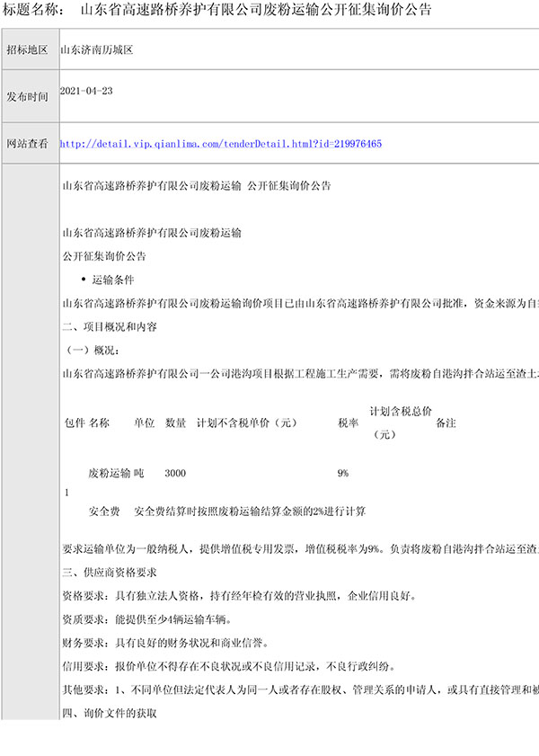Click the quantity value 3000

pos(175,473)
